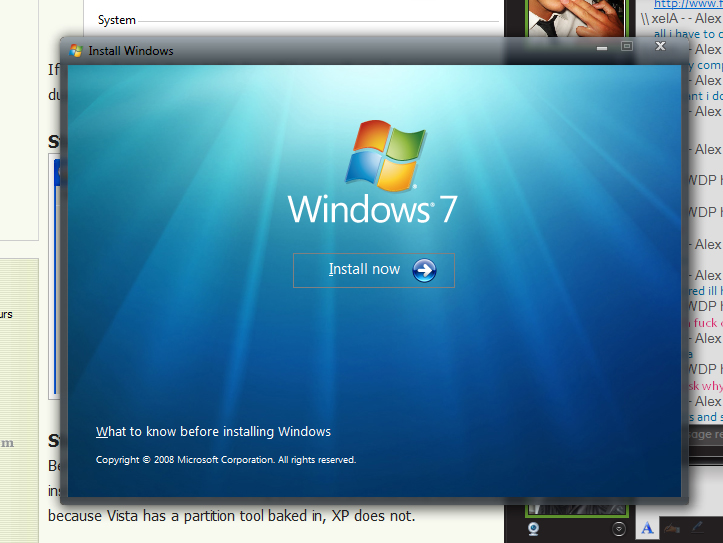The height and width of the screenshot is (543, 723).
Task: Click the webcam icon under the avatar
Action: point(535,528)
